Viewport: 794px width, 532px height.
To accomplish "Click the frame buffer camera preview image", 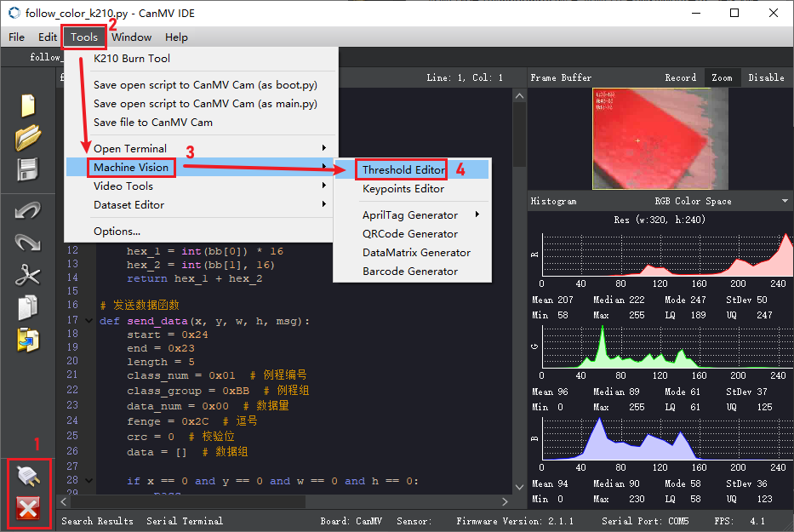I will click(660, 139).
